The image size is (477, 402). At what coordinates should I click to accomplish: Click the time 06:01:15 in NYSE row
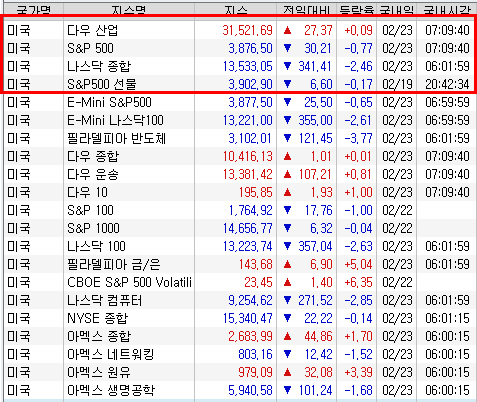[447, 318]
